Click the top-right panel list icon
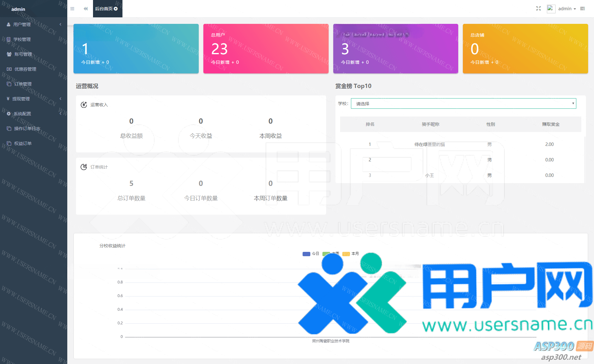This screenshot has width=594, height=364. (x=583, y=9)
